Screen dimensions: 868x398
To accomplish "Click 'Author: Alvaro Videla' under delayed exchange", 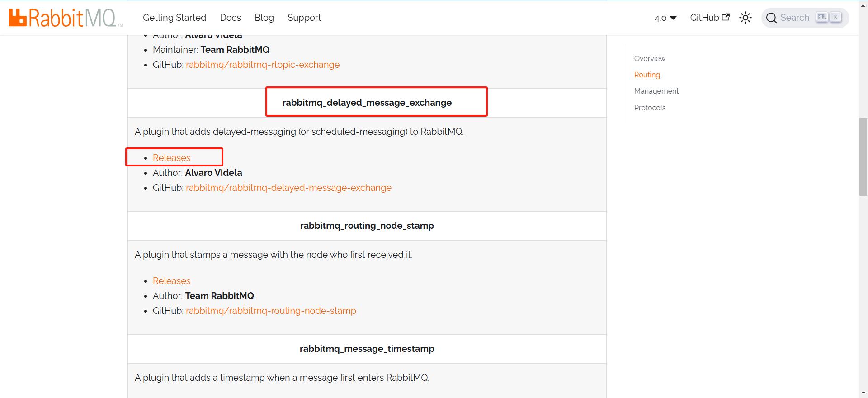I will point(198,173).
